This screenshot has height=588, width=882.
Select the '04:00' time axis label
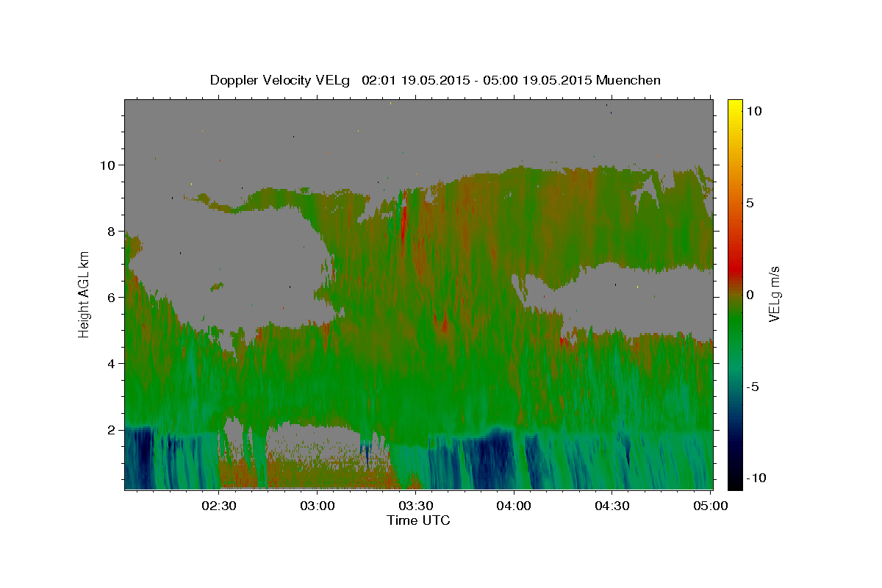(x=514, y=506)
